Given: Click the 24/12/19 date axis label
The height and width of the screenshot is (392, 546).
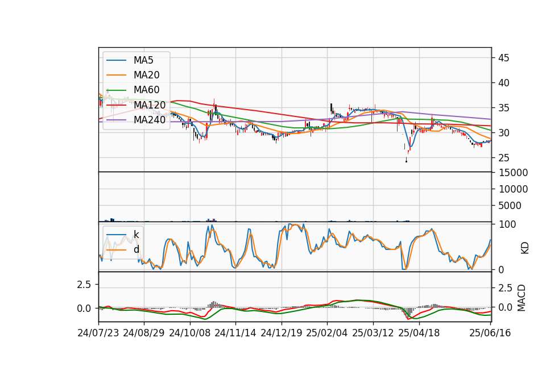Looking at the screenshot, I should (282, 333).
